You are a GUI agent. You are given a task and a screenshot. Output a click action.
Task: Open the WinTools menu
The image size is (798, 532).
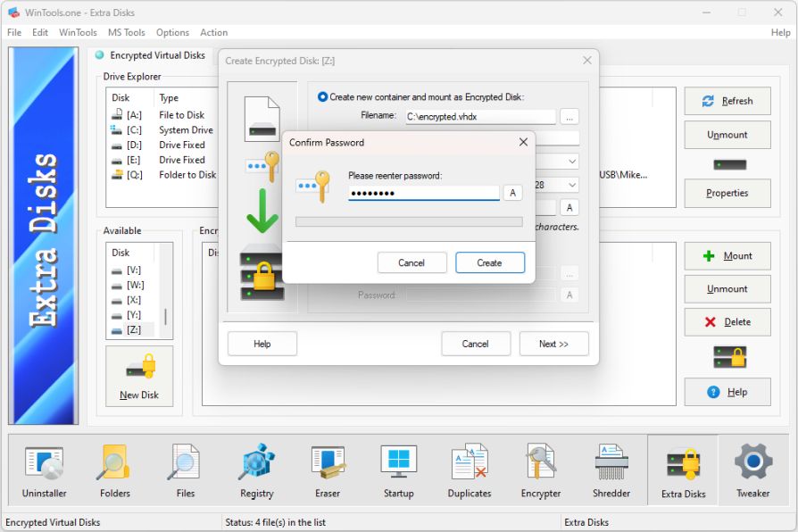pyautogui.click(x=78, y=33)
